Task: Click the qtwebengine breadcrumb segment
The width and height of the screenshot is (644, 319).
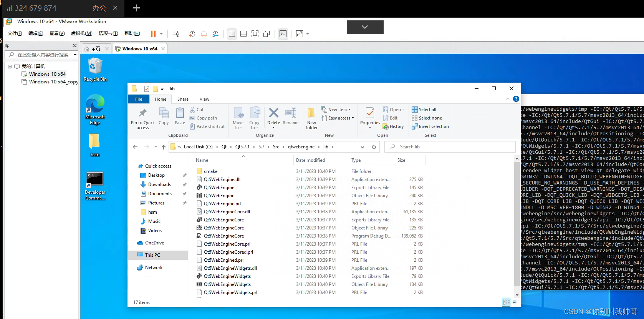Action: click(301, 147)
